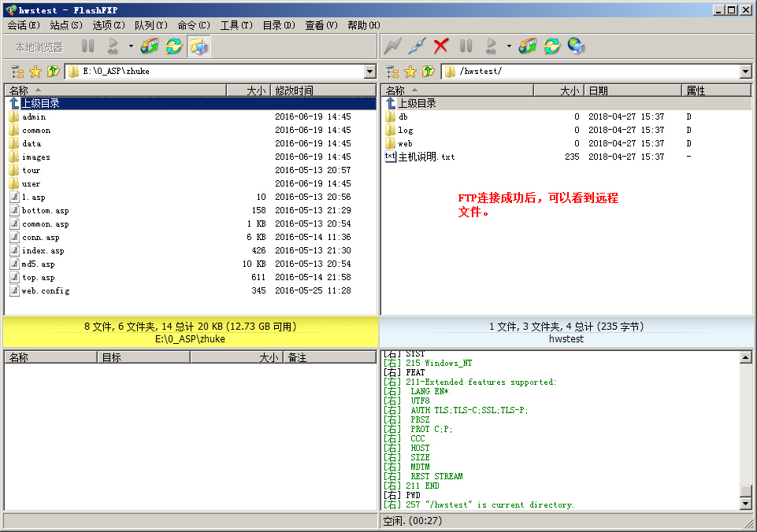This screenshot has width=757, height=532.
Task: Expand the remote path /hwstest/ dropdown
Action: pos(746,72)
